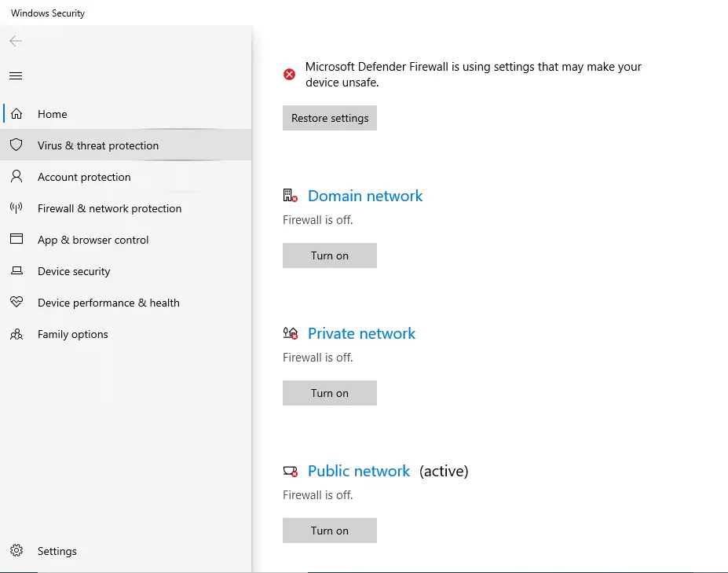Click 'Firewall is off.' under Domain network
Screen dimensions: 728x573
tap(317, 220)
